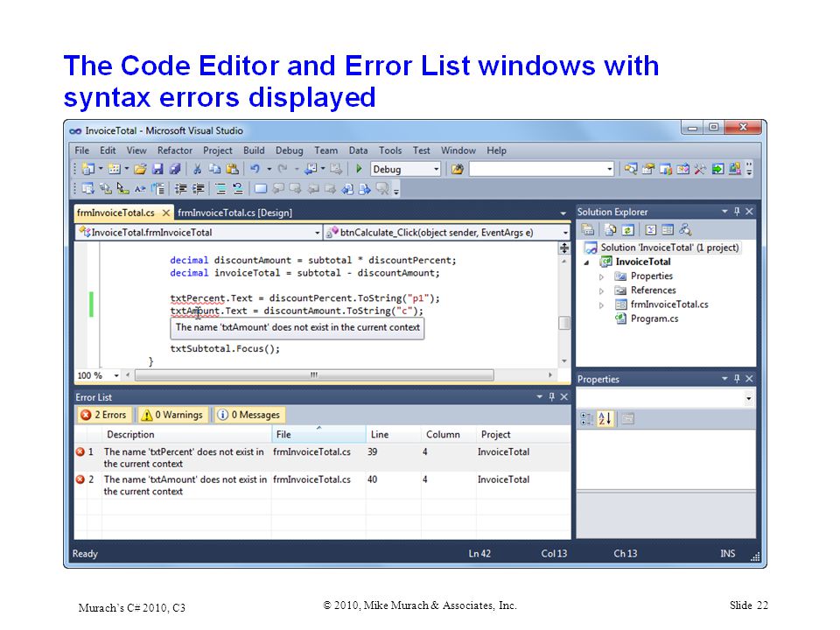Toggle the 0 Messages filter button

248,415
